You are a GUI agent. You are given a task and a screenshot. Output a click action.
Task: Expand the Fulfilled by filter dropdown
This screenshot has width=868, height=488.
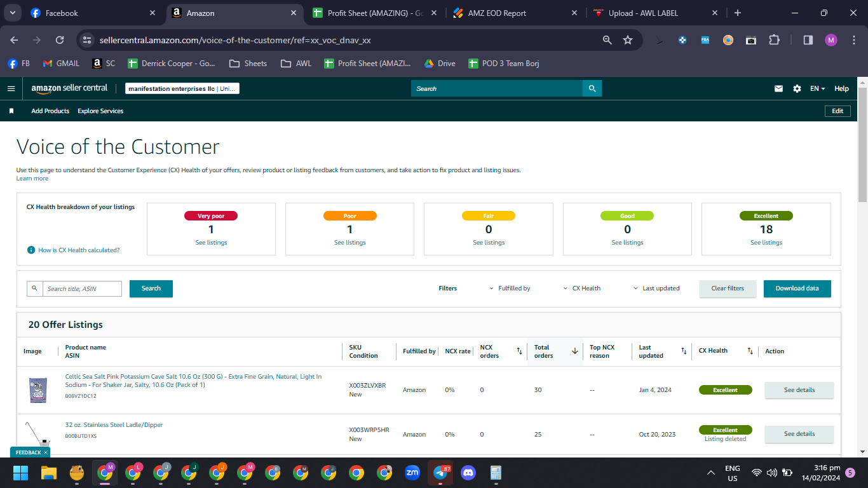pyautogui.click(x=510, y=288)
